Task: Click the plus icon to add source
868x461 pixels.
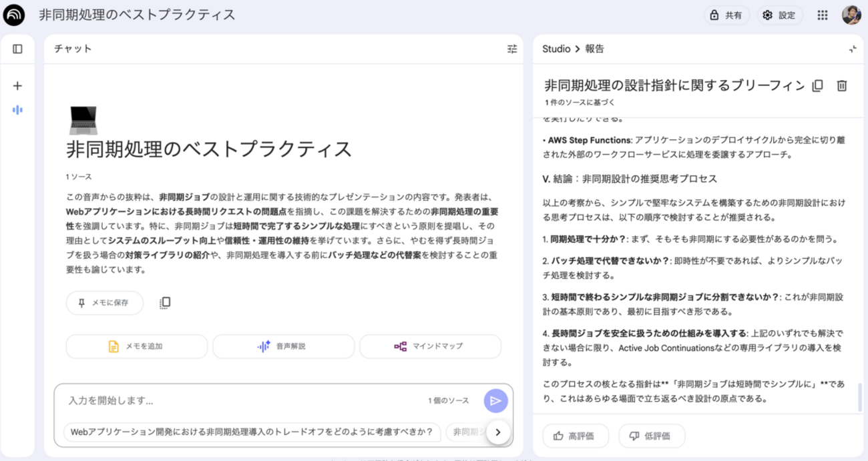Action: pyautogui.click(x=18, y=85)
